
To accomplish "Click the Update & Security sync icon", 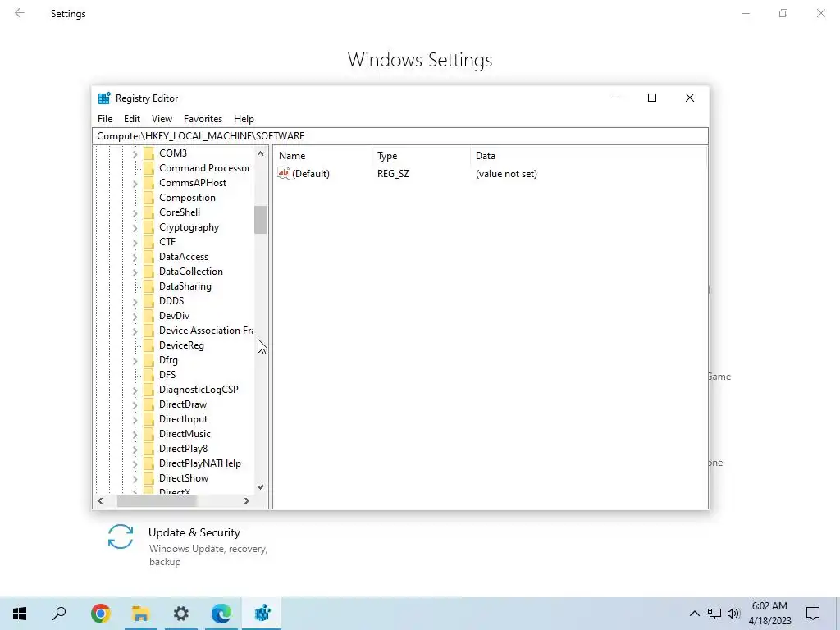I will click(x=121, y=536).
